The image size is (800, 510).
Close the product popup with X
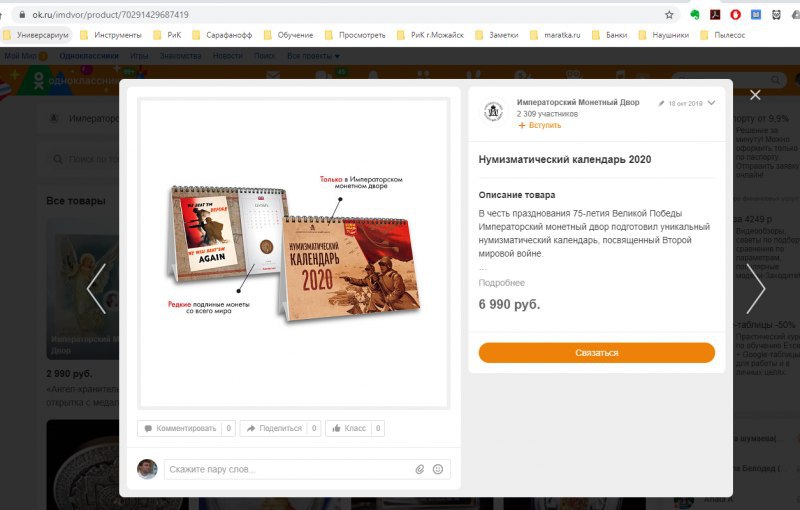(x=755, y=95)
